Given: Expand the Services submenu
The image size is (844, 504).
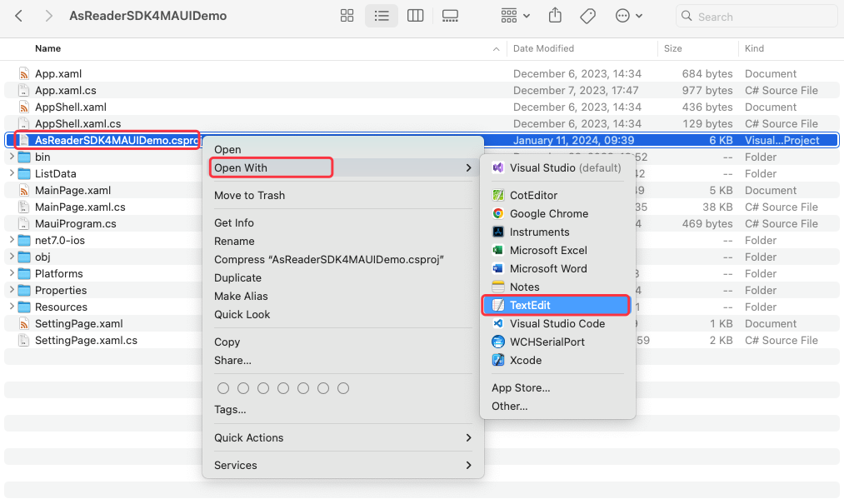Looking at the screenshot, I should (x=342, y=465).
